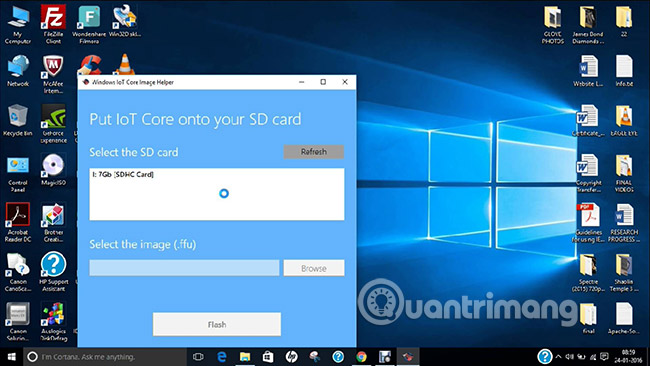Click the Windows Start button

tap(12, 357)
